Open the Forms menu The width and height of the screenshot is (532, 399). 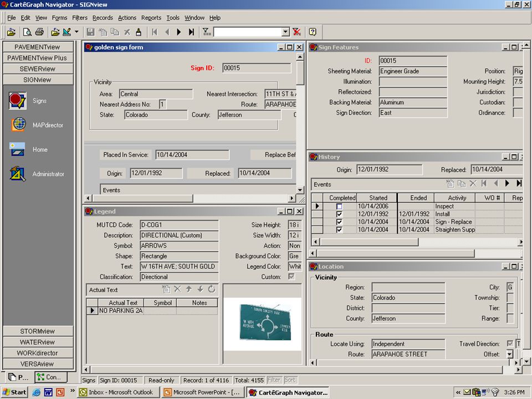click(x=59, y=18)
